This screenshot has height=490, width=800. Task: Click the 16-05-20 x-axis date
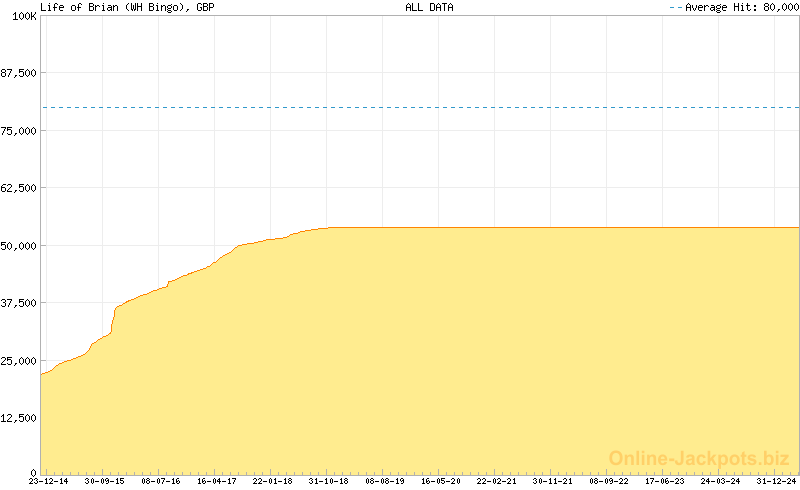tap(441, 481)
